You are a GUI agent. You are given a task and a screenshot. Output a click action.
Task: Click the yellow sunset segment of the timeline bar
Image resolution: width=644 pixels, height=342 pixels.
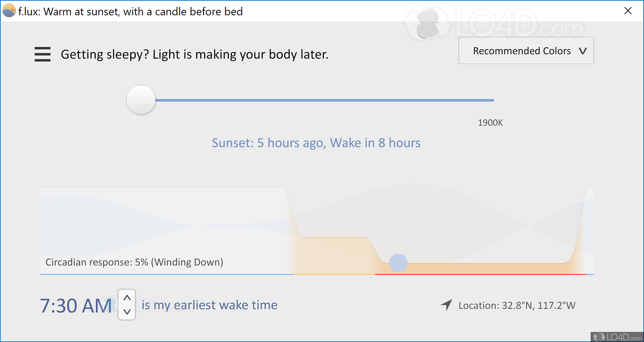[334, 274]
